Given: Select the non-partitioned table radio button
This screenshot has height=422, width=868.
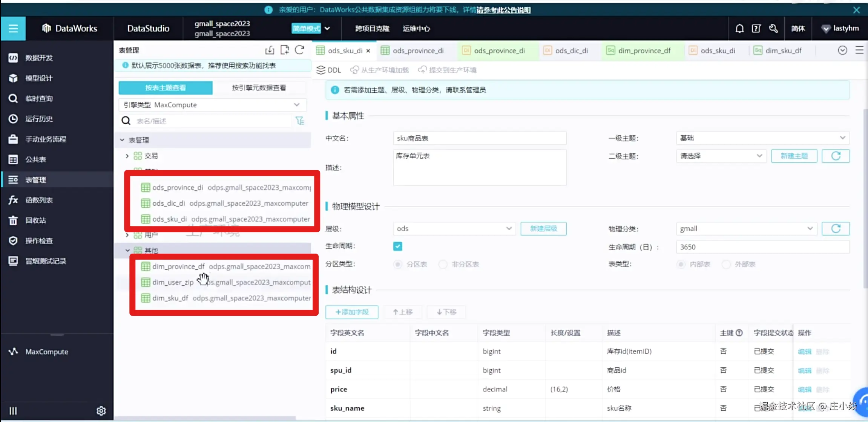Looking at the screenshot, I should pos(443,265).
